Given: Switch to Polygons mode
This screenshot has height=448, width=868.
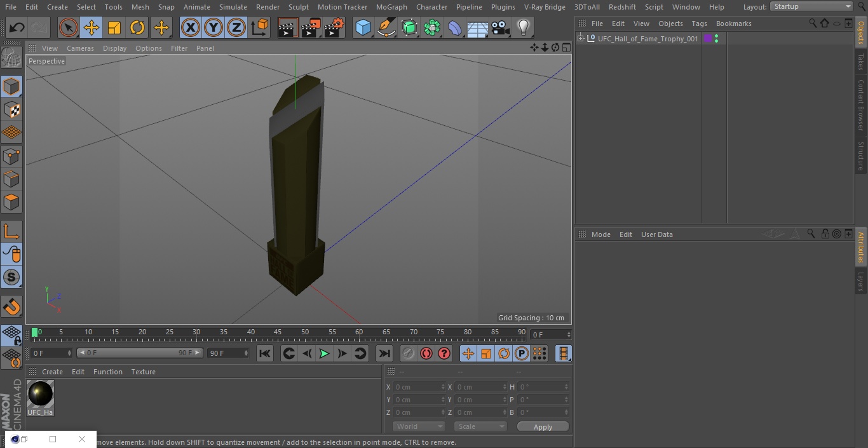Looking at the screenshot, I should (x=11, y=203).
